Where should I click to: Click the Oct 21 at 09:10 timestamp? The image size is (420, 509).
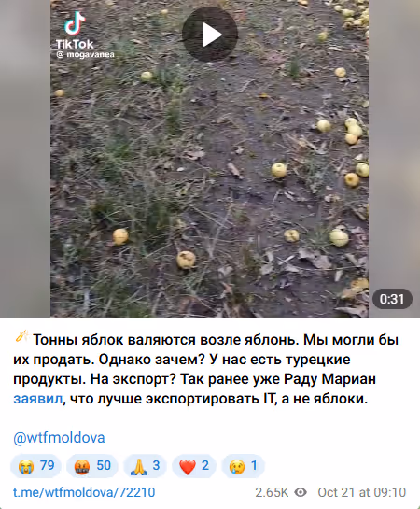pyautogui.click(x=362, y=492)
